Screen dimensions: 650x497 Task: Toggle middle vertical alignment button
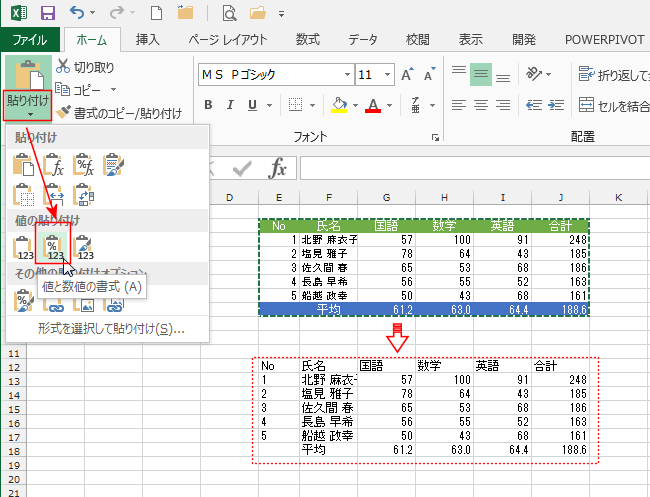tap(482, 74)
